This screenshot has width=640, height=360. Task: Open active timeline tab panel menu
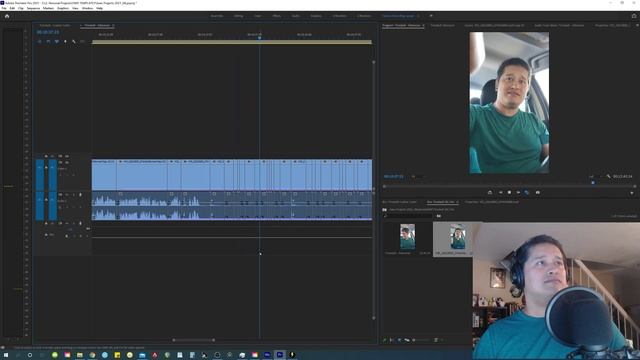pos(113,25)
